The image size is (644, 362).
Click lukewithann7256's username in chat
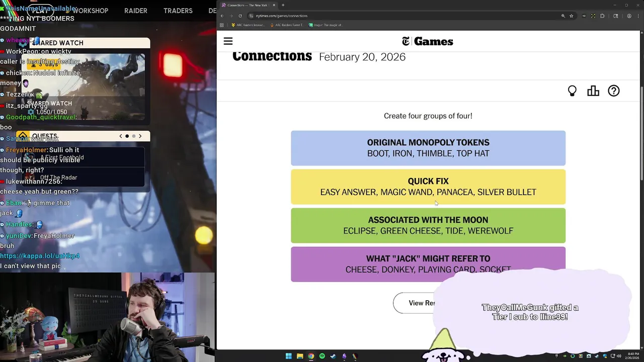coord(33,182)
